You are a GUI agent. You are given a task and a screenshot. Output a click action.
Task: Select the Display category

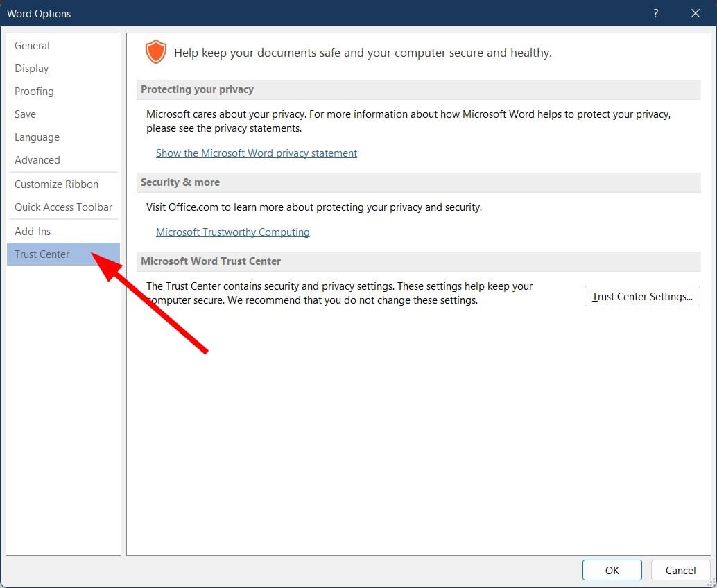(64, 69)
